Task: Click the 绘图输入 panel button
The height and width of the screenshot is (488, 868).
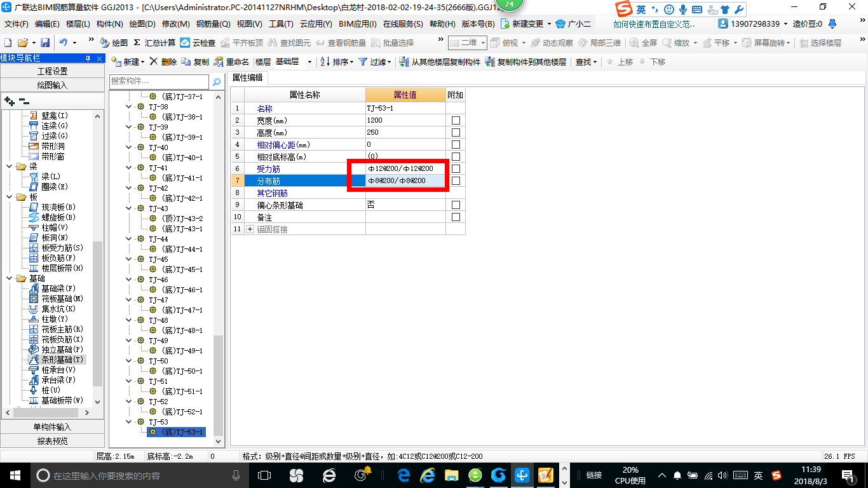Action: (52, 85)
